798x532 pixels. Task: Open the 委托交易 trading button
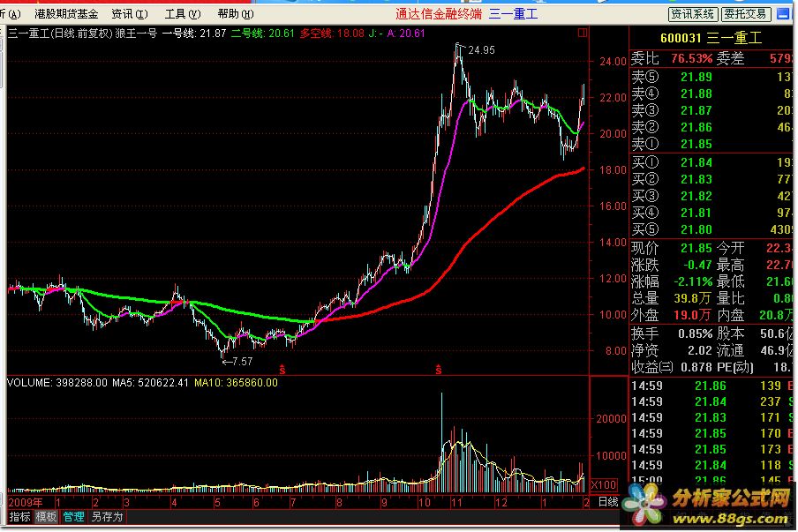pyautogui.click(x=746, y=14)
